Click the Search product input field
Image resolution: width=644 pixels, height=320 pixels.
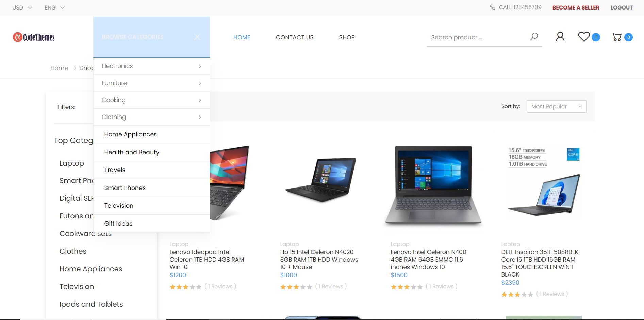click(478, 37)
